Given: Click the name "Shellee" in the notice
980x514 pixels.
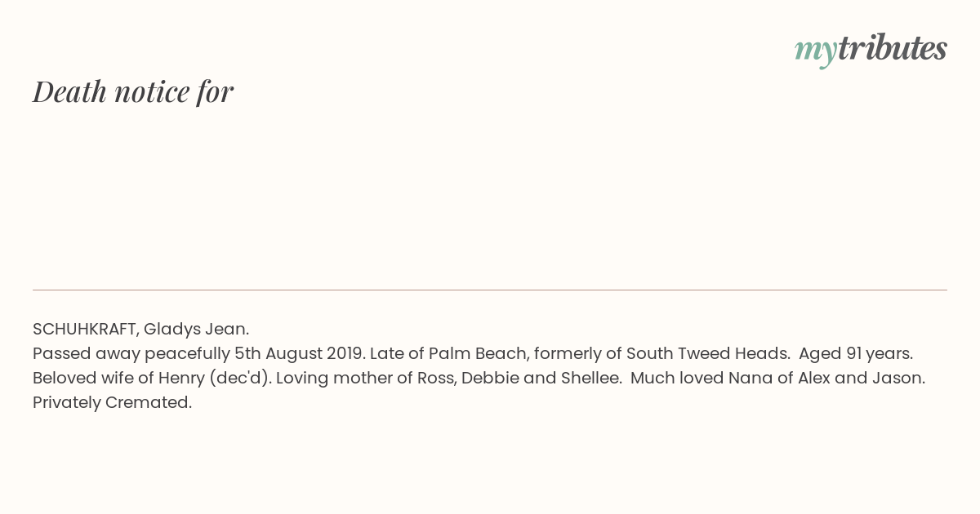Looking at the screenshot, I should tap(590, 378).
